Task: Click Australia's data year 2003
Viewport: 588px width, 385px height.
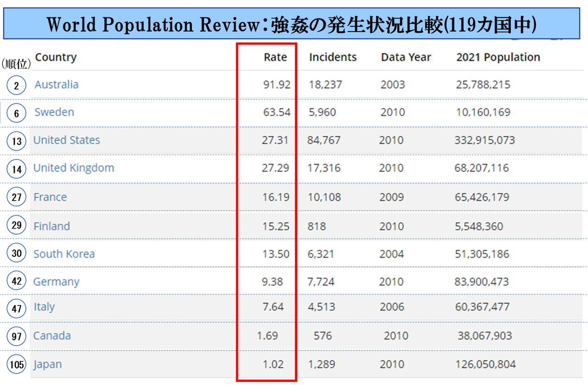Action: pyautogui.click(x=393, y=84)
